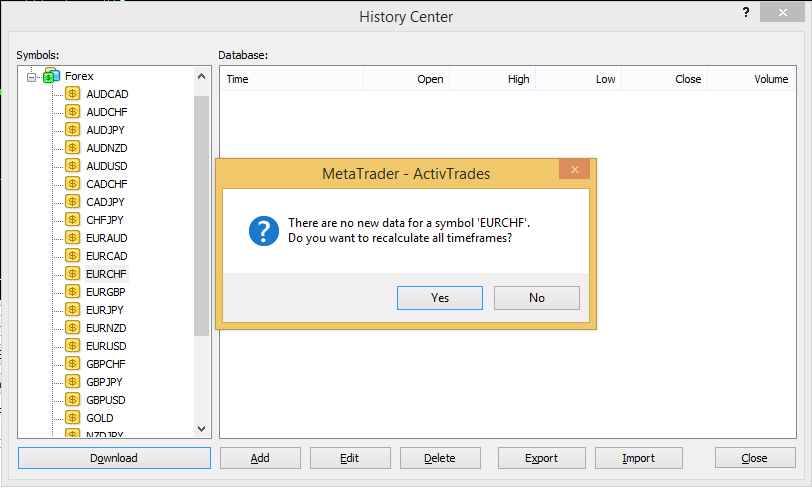
Task: Click the symbols list scroll up arrow
Action: [x=201, y=76]
